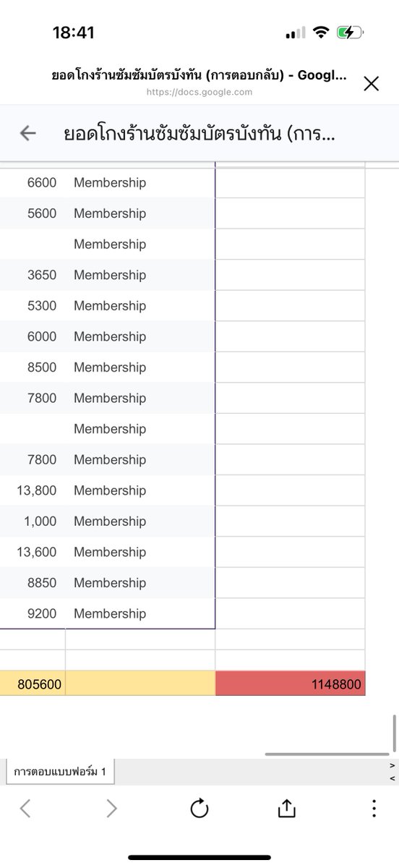Tap the spreadsheet title in header bar
This screenshot has height=868, width=399.
click(x=199, y=133)
